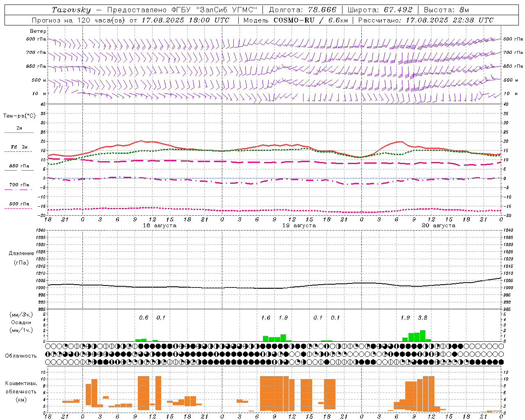Click the 700 гПа temperature legend entry
The height and width of the screenshot is (420, 525).
pos(19,185)
